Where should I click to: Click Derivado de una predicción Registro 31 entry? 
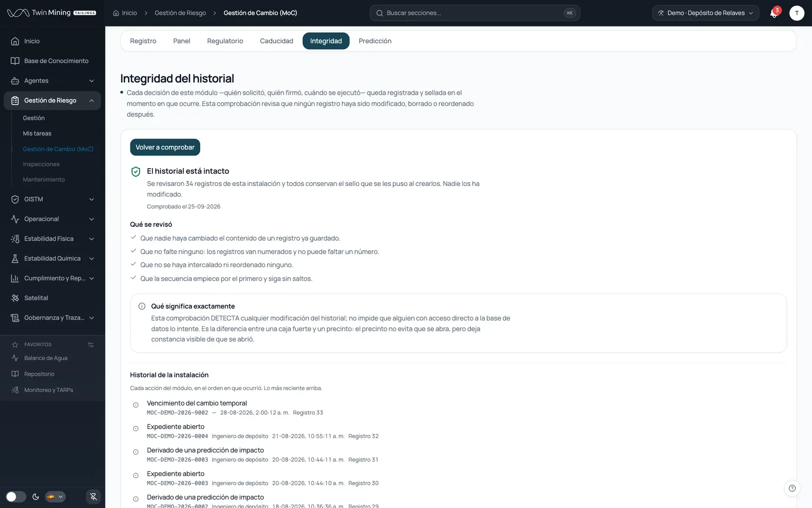pyautogui.click(x=263, y=454)
